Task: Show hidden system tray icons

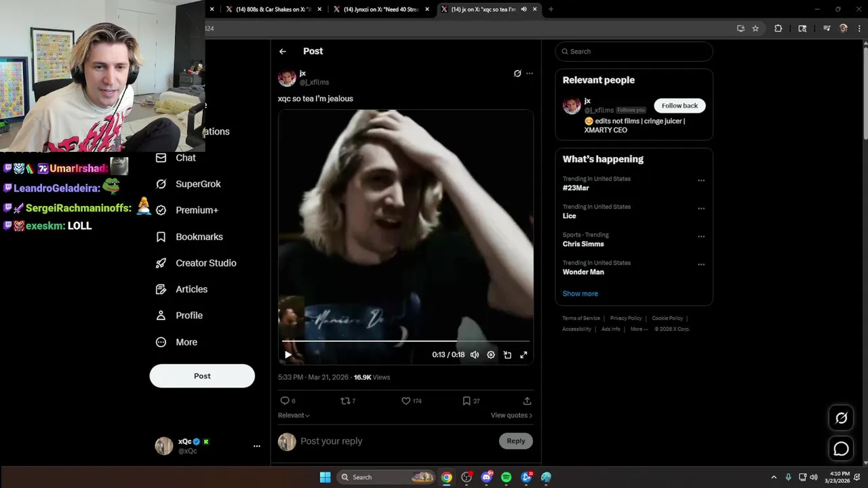Action: coord(774,477)
